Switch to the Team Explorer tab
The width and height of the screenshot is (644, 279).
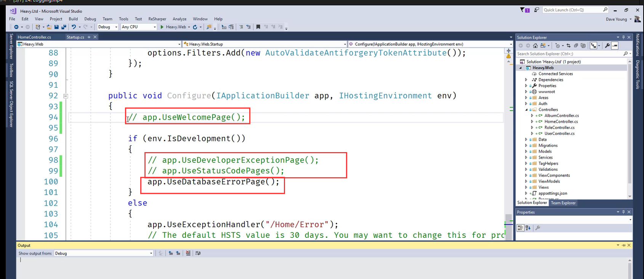[563, 203]
